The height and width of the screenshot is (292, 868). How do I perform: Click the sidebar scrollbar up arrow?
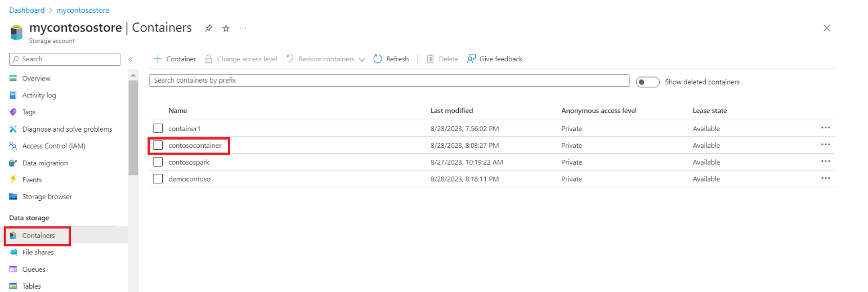point(133,75)
